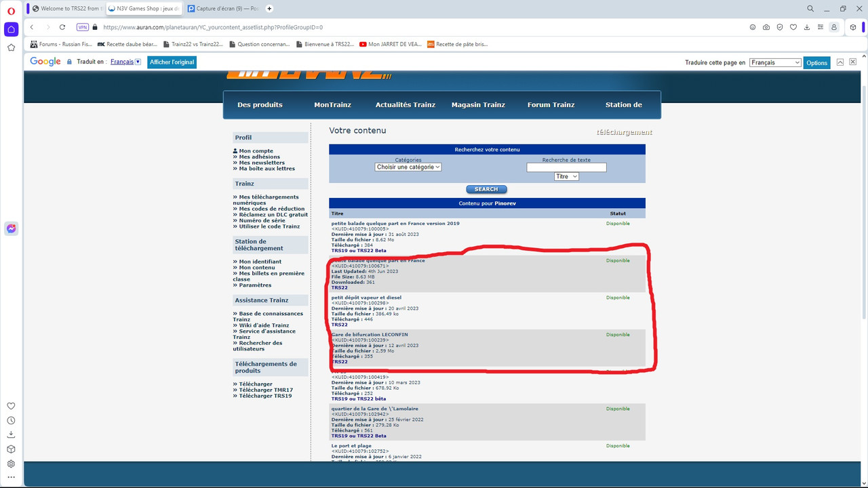Open Gare de bifurcation LECONFIN asset

[370, 335]
